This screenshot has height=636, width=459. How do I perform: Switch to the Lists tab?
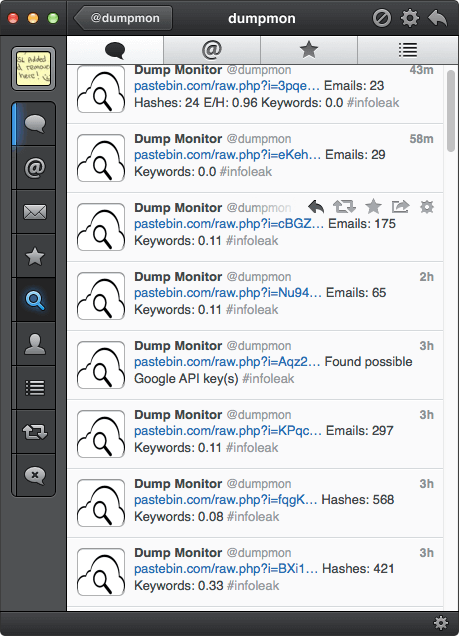408,50
